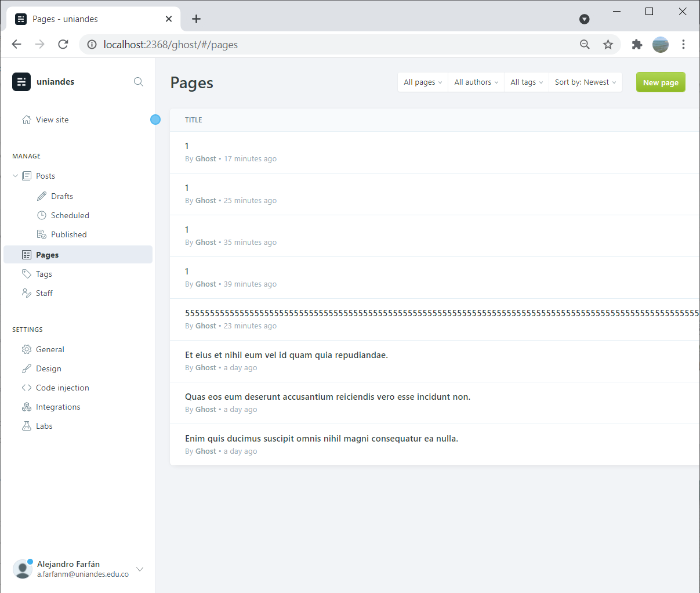Click the Posts document icon
Image resolution: width=700 pixels, height=593 pixels.
click(x=27, y=176)
